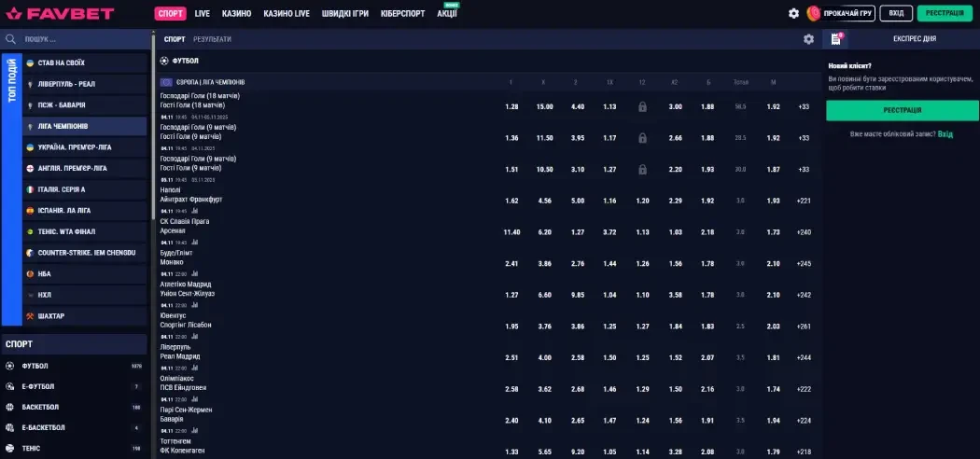Expand +261 markets for Ювентус match
980x459 pixels.
coord(804,326)
